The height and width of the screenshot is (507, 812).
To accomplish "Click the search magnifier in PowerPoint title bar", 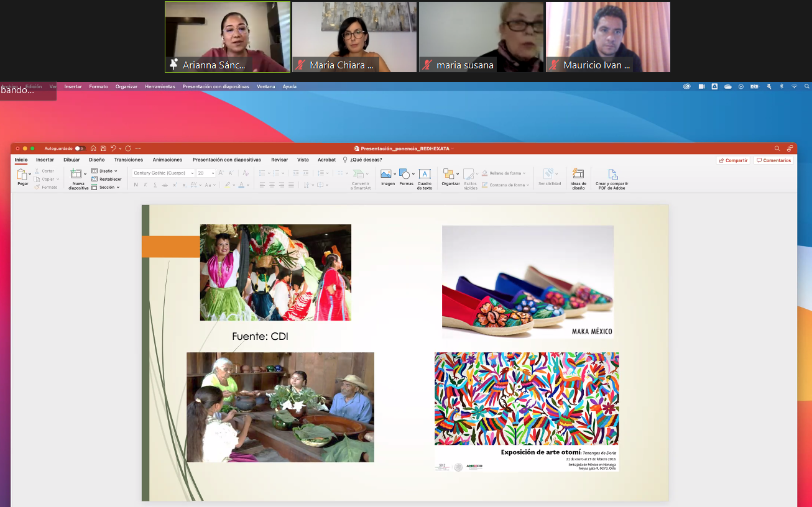I will click(x=777, y=148).
